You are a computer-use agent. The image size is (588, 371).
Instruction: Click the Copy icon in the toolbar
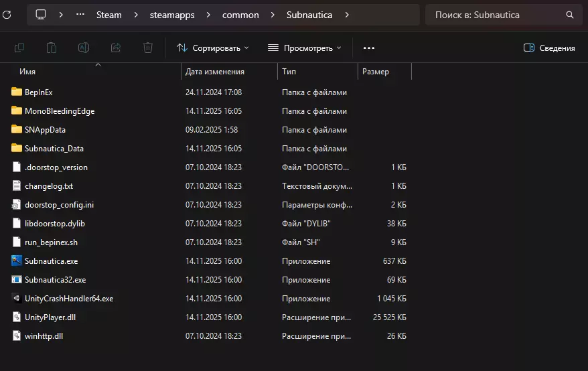pos(19,48)
